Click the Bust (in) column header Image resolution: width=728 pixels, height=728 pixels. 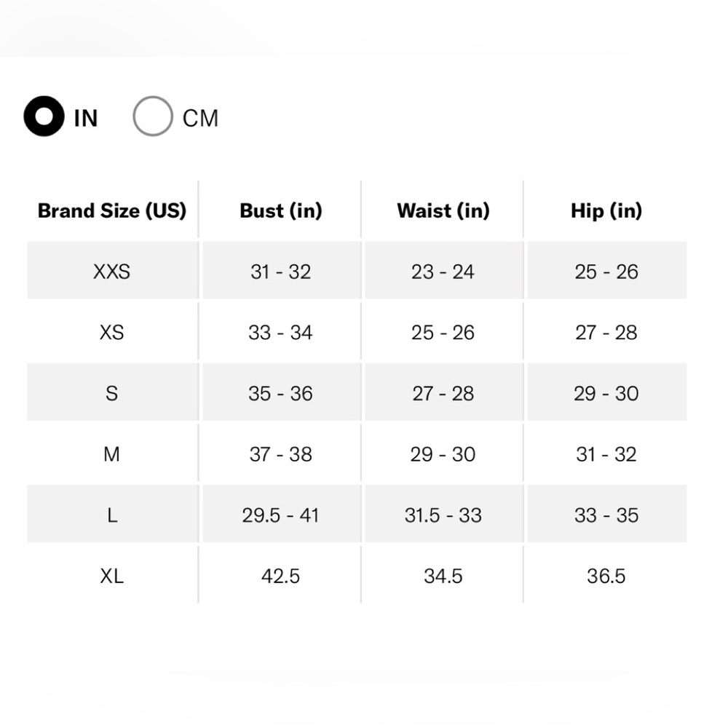pos(281,211)
